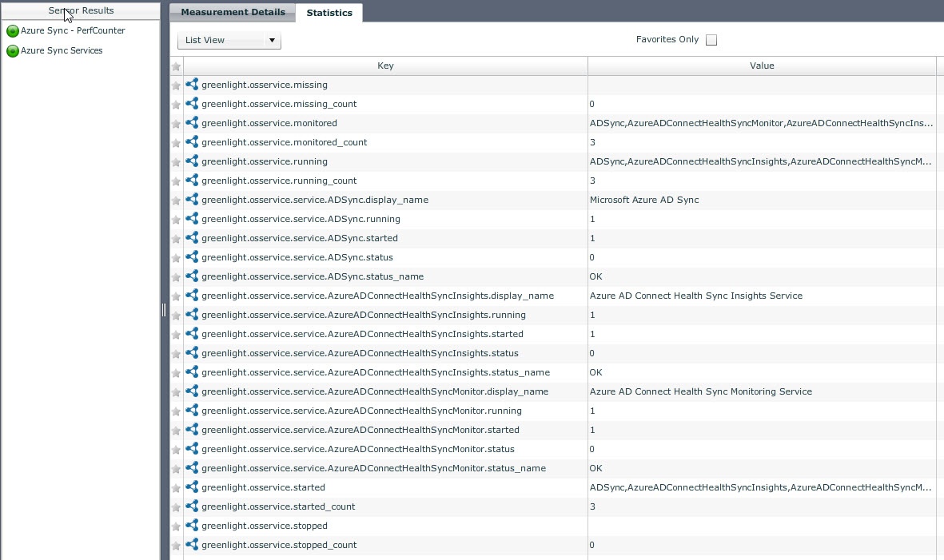Click the panel splitter handle
Screen dimensions: 944x560
pos(164,310)
